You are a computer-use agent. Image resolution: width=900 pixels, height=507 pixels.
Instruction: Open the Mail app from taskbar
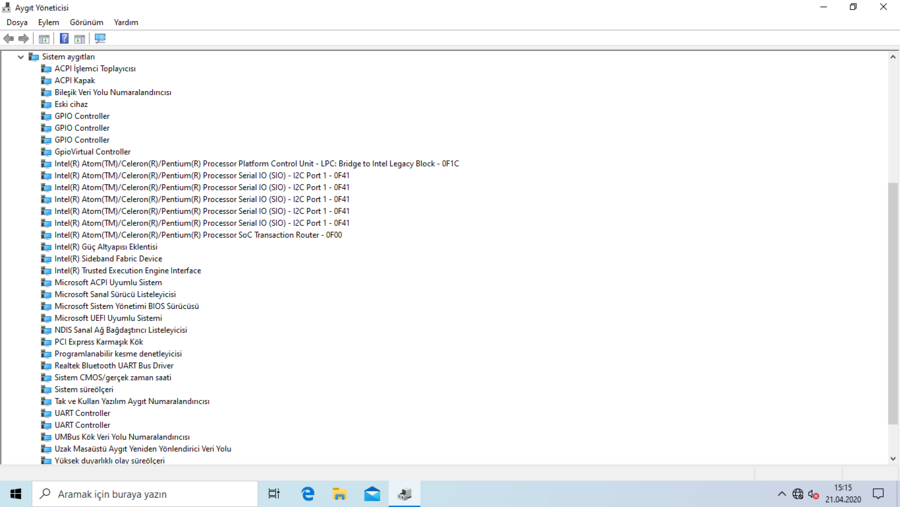(372, 494)
